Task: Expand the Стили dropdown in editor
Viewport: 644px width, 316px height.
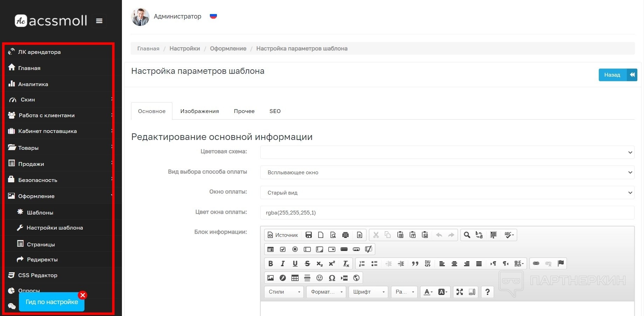Action: [x=284, y=292]
